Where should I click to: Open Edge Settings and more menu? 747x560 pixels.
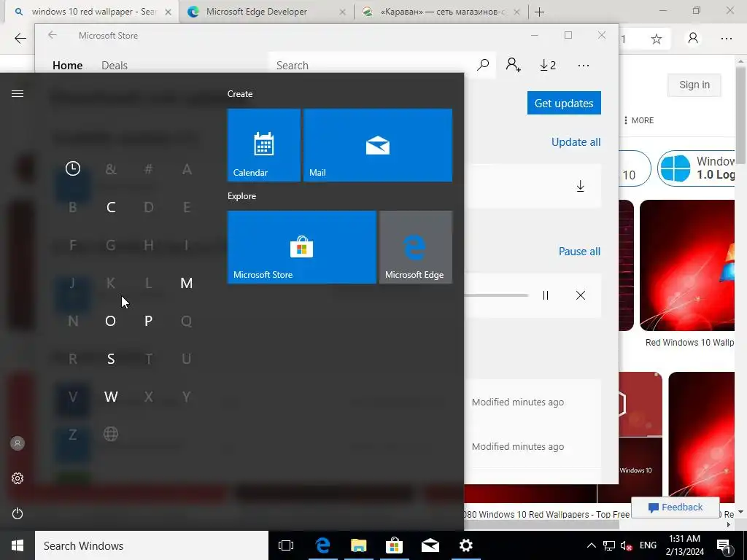point(726,39)
